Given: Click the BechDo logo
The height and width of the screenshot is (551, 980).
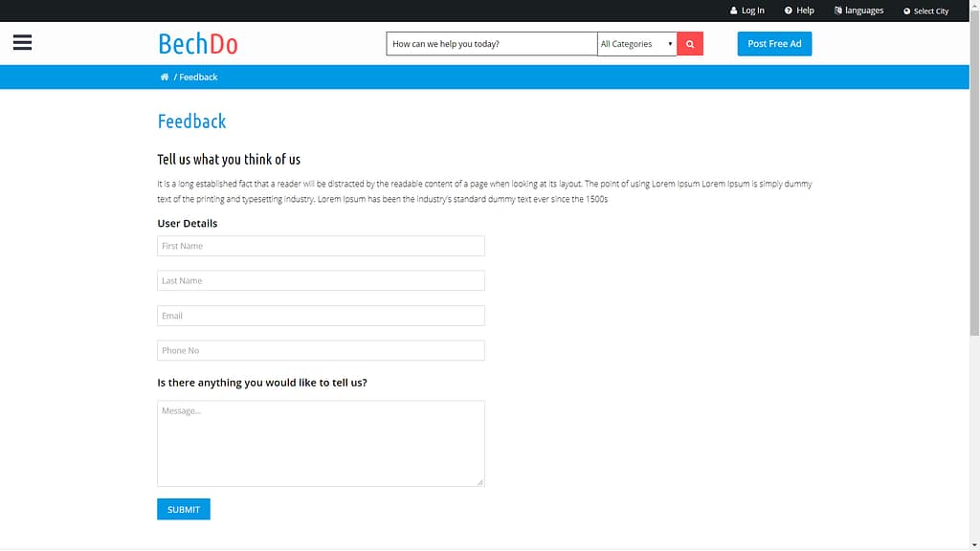Looking at the screenshot, I should coord(196,43).
